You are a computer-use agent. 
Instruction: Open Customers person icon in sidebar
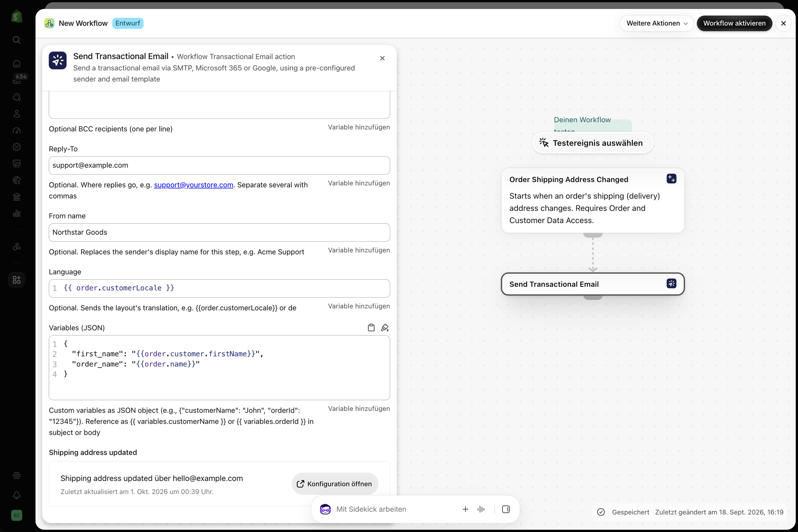pos(17,113)
